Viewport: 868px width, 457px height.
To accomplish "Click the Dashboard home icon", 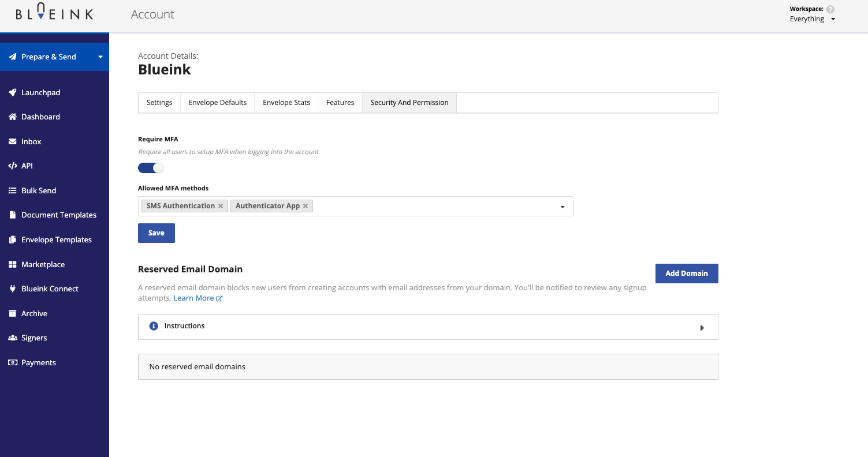I will 13,117.
